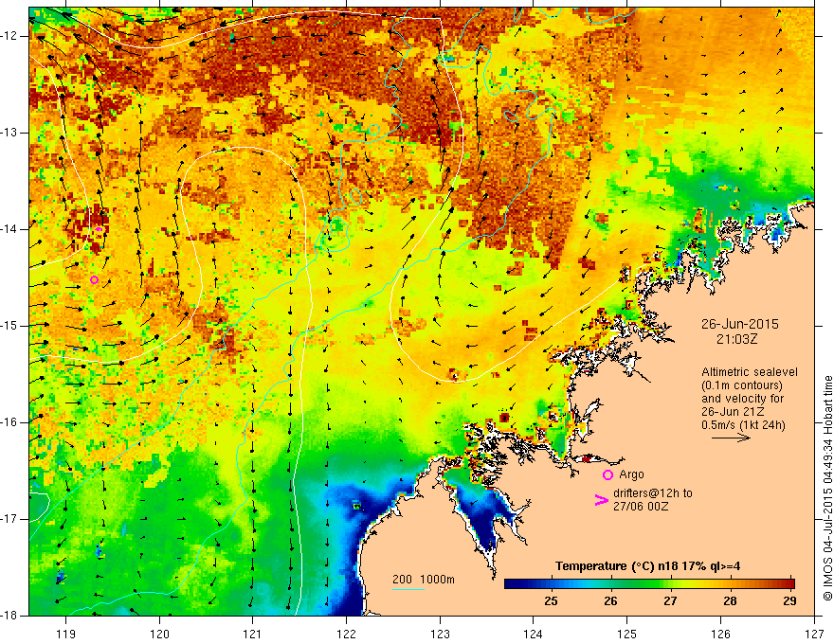834x644 pixels.
Task: Click the magenta float marker near 14S on map
Action: [99, 229]
